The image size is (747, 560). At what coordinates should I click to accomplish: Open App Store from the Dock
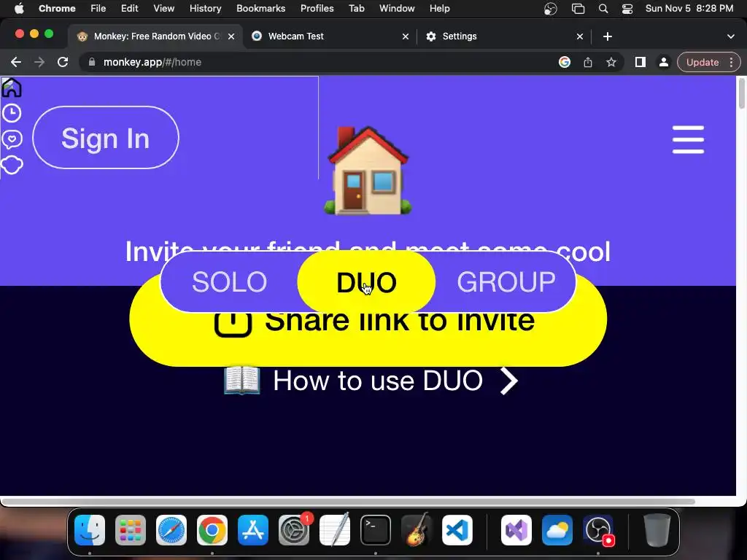253,530
